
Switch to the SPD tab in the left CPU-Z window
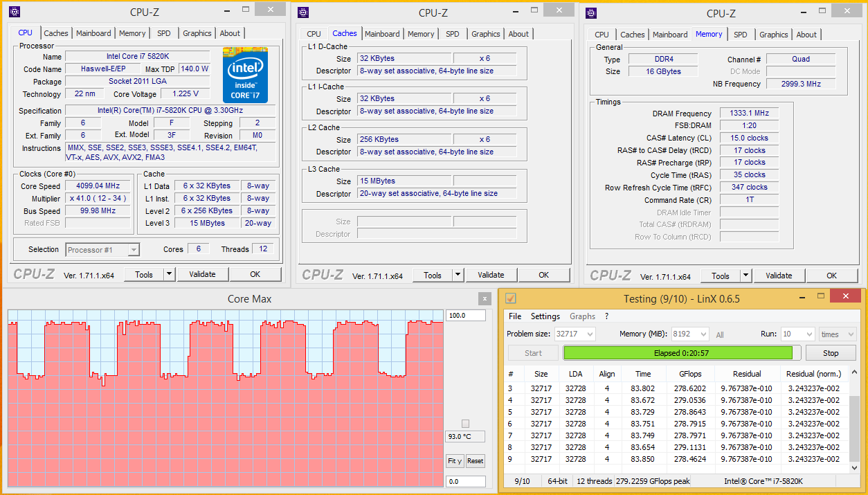pos(164,33)
